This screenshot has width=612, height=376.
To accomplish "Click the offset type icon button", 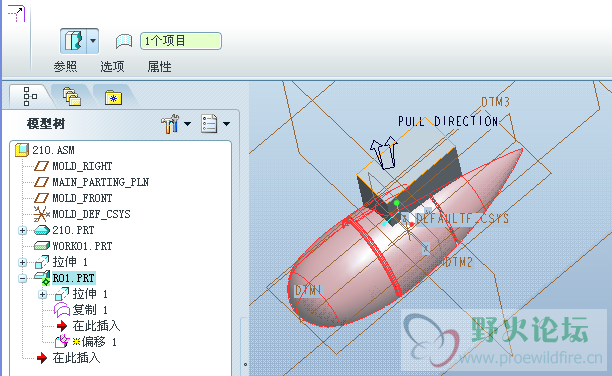I will (73, 41).
